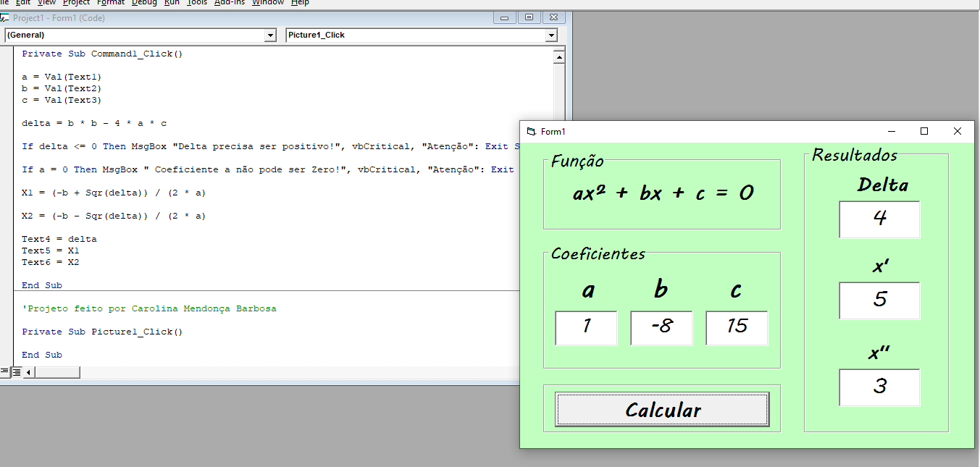Switch to Full Module View mode
Image resolution: width=980 pixels, height=467 pixels.
(16, 371)
